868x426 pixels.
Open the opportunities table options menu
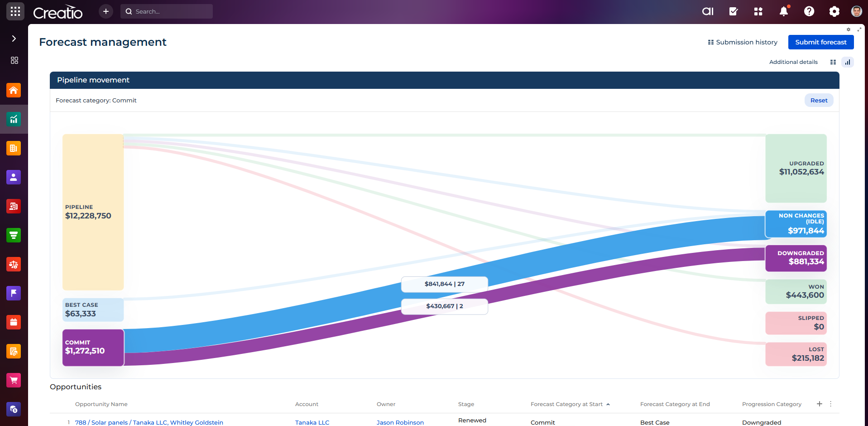830,404
